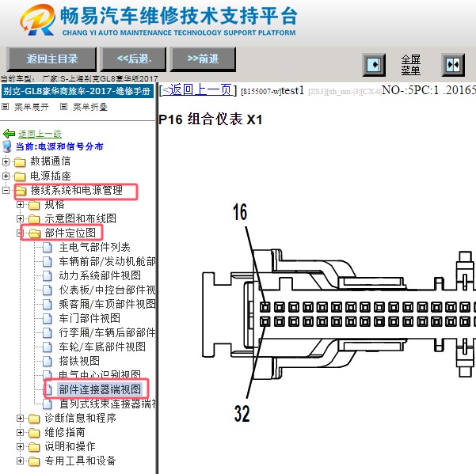Collapse the 接线系统和电源管理 folder node
This screenshot has height=474, width=476.
[6, 190]
